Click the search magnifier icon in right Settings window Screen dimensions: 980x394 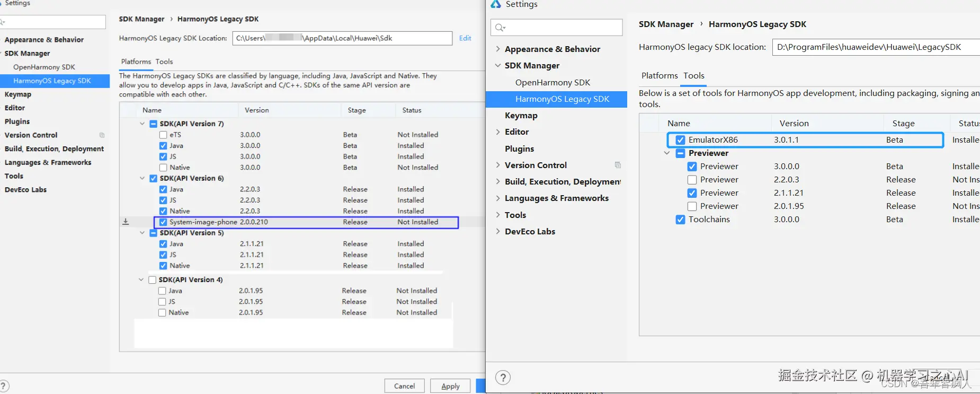tap(500, 28)
